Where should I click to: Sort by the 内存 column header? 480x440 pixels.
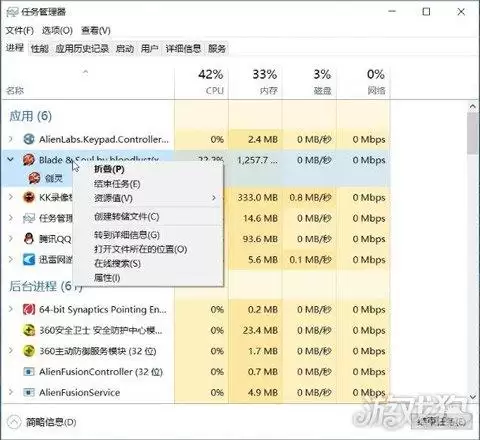[255, 83]
